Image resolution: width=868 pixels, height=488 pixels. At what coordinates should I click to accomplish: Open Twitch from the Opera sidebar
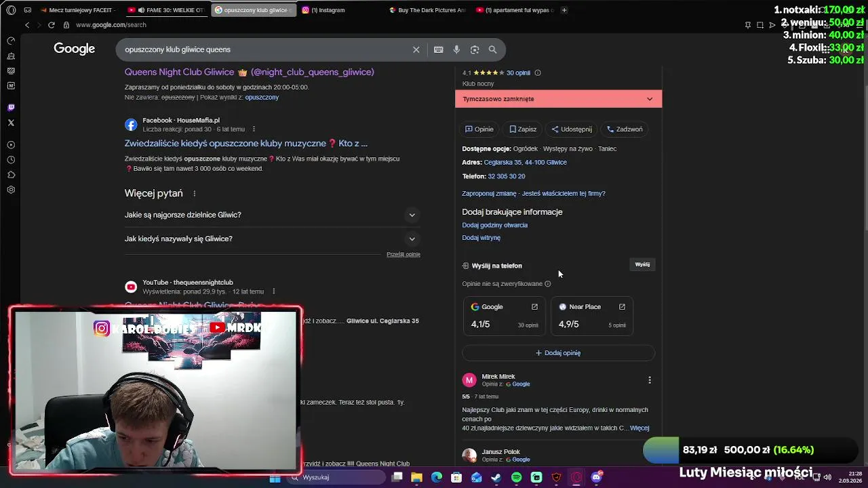(11, 107)
